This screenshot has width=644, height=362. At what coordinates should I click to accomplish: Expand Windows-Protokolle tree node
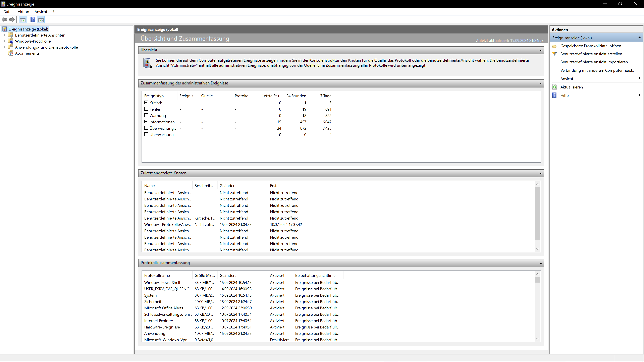tap(4, 41)
